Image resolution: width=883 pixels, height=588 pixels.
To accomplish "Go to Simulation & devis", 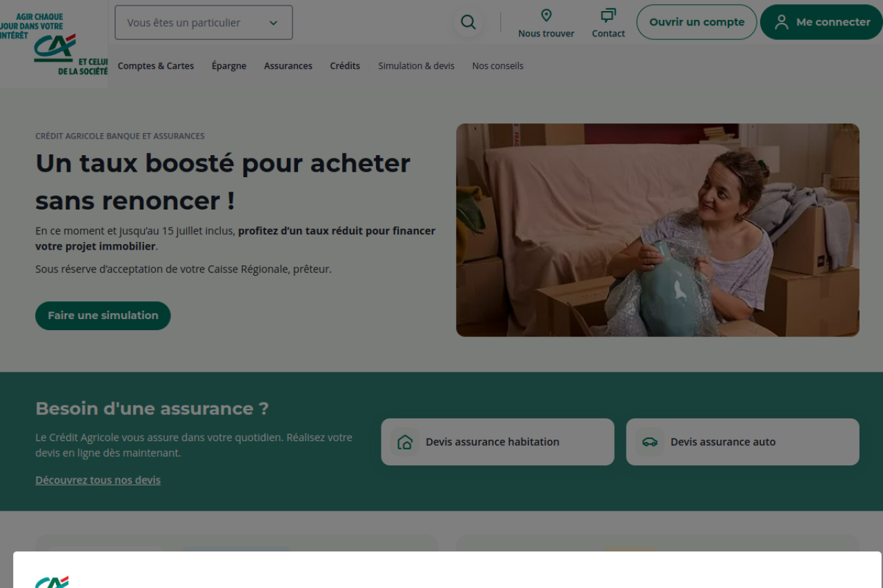I will (416, 66).
